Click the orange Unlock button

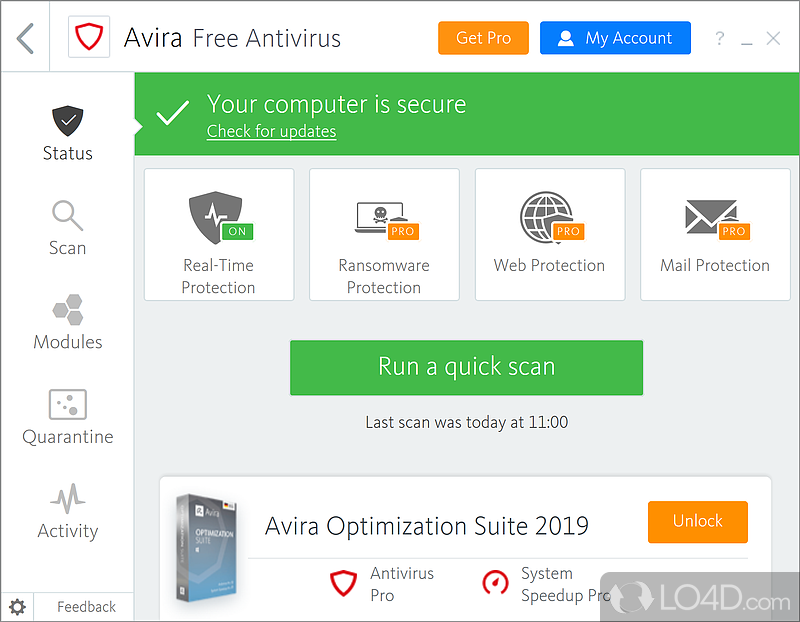[697, 521]
